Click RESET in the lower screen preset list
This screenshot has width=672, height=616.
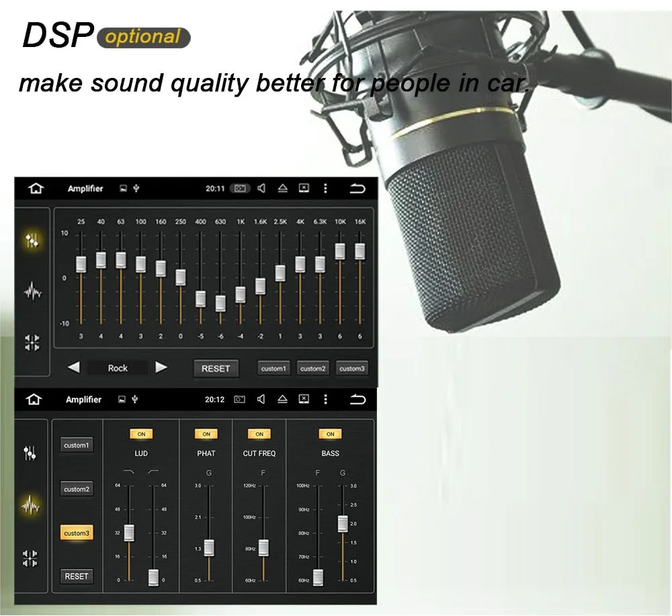77,576
